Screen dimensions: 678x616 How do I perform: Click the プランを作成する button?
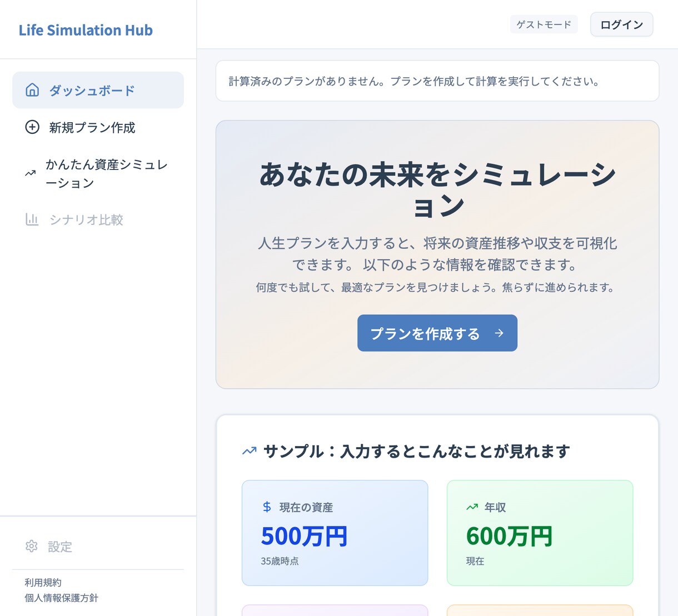[437, 333]
